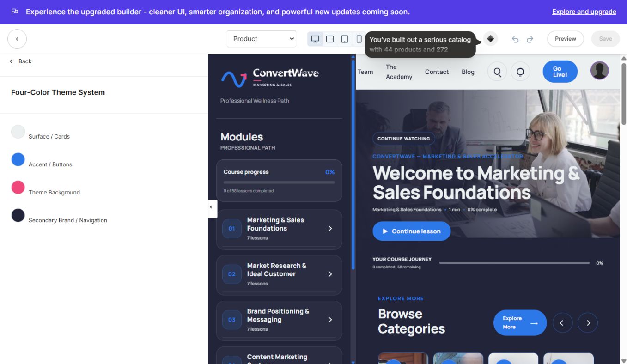Image resolution: width=627 pixels, height=364 pixels.
Task: Click the Your Course Journey progress bar
Action: coord(514,263)
